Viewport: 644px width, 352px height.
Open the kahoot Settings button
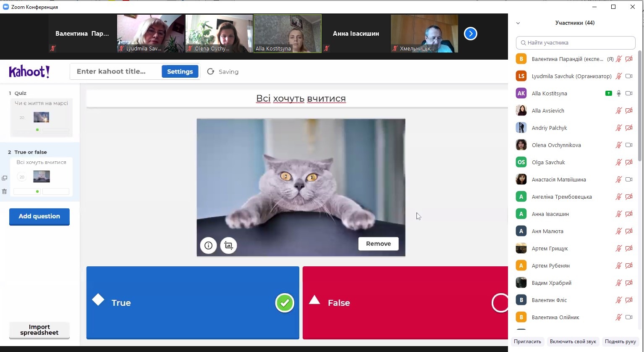click(180, 71)
